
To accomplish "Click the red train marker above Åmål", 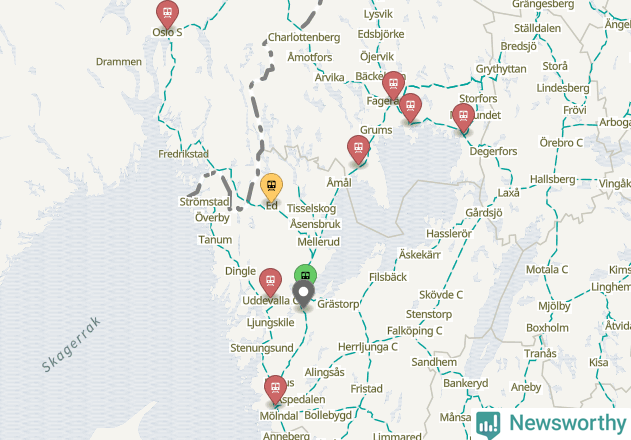I will [358, 149].
